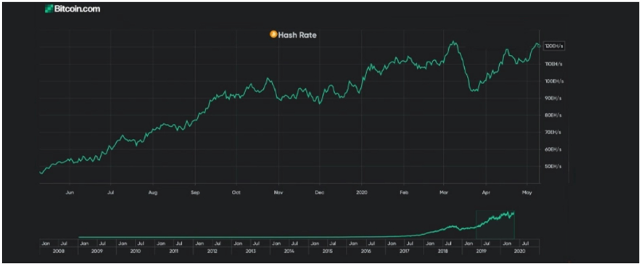Click the latest data point marker at line end
644x266 pixels.
coord(540,46)
